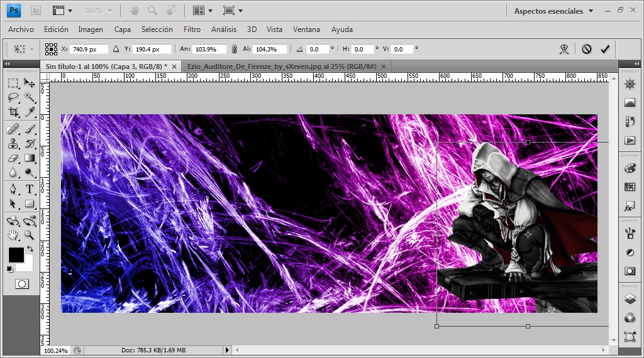Open the Archivo menu
Screen dimensions: 644x358
pyautogui.click(x=21, y=30)
